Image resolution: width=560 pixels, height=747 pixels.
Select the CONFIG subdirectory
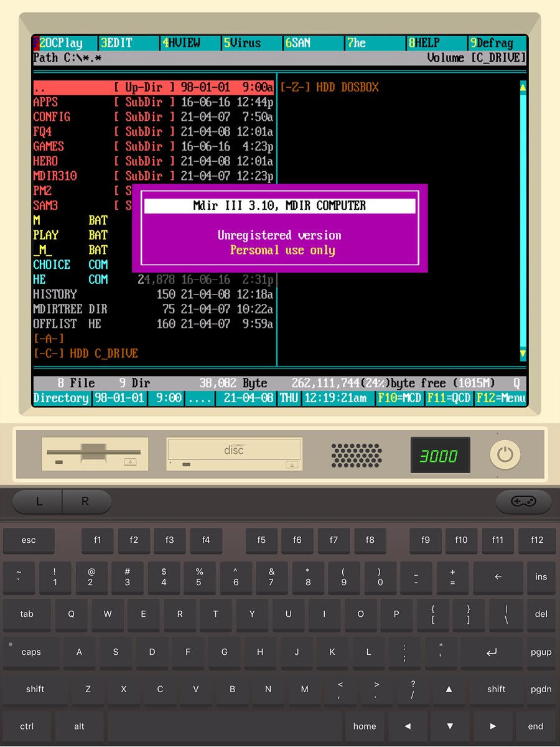(x=153, y=117)
